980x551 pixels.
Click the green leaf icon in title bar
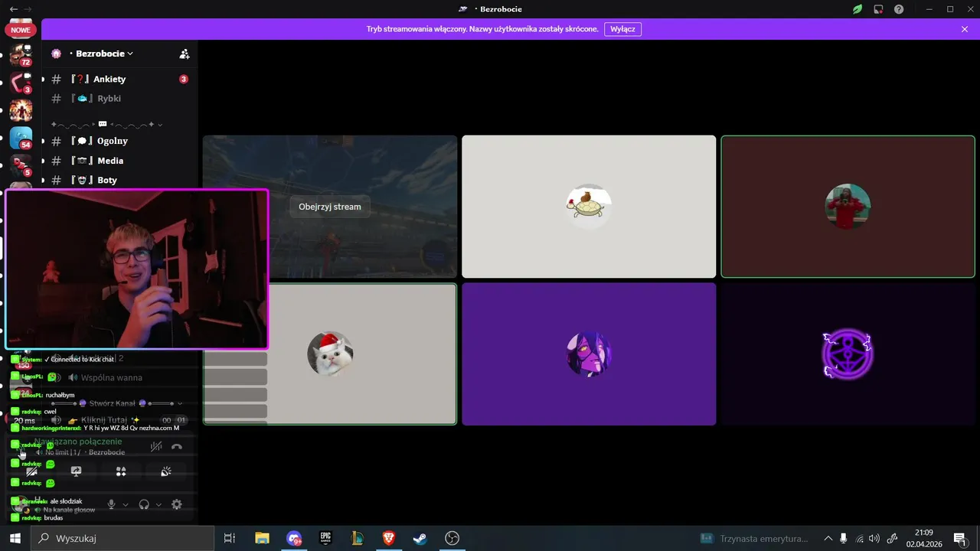[857, 9]
